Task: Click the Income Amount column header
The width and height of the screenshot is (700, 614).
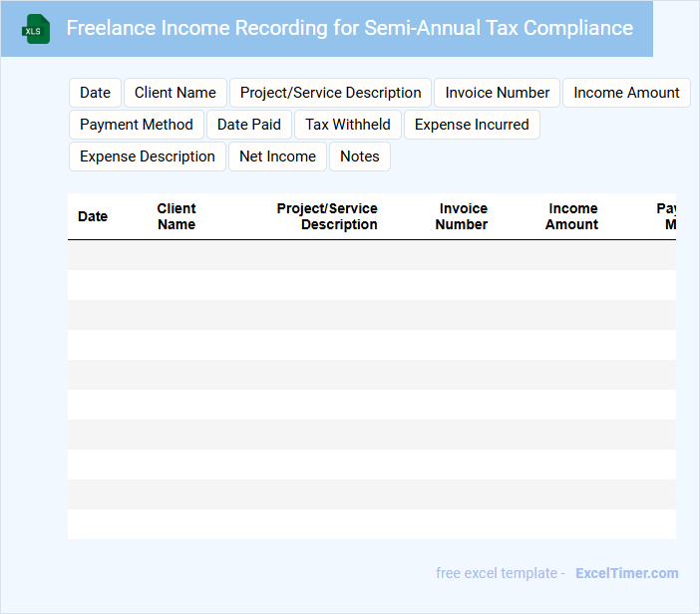Action: [572, 216]
